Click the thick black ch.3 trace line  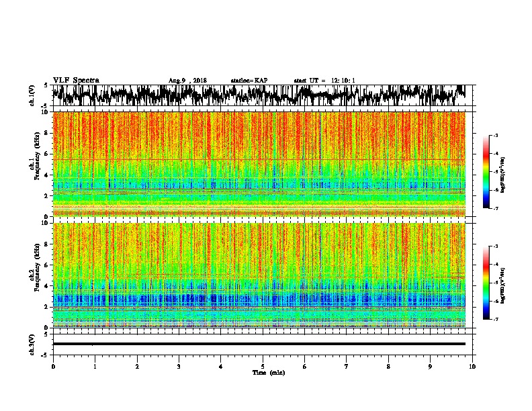pyautogui.click(x=259, y=344)
